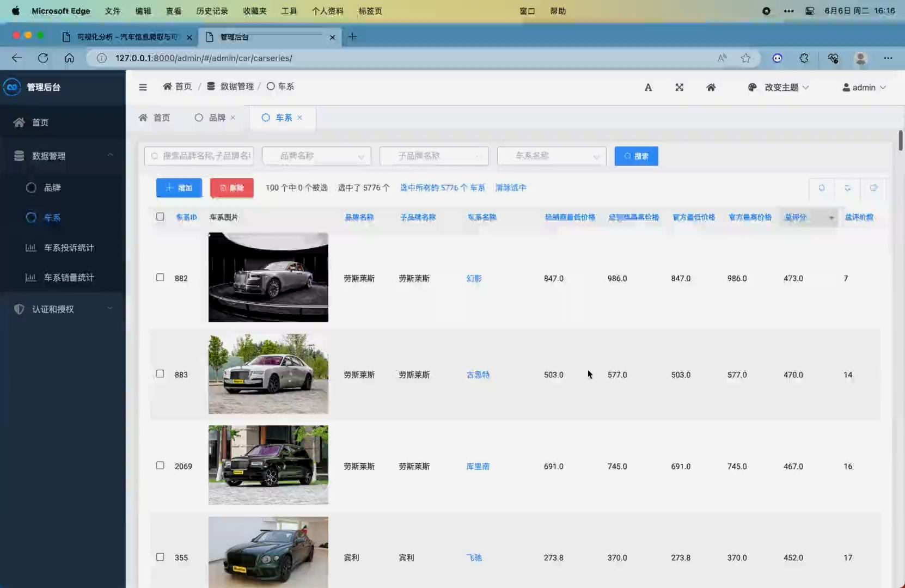Viewport: 905px width, 588px height.
Task: Click the read aloud icon in address bar
Action: 722,58
